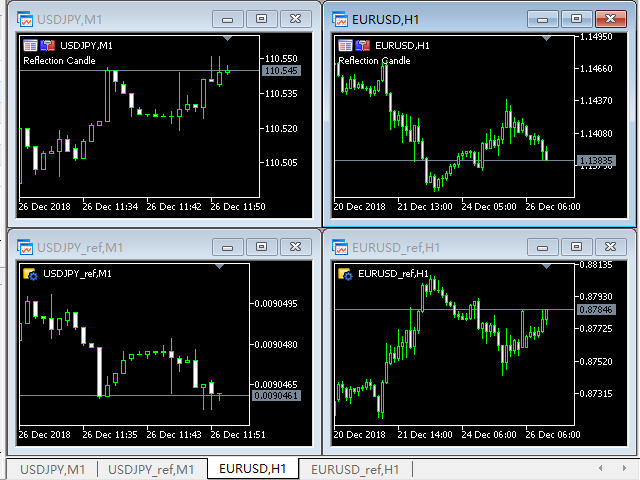Minimize the USDJPY_ref,M1 chart window

tap(228, 247)
